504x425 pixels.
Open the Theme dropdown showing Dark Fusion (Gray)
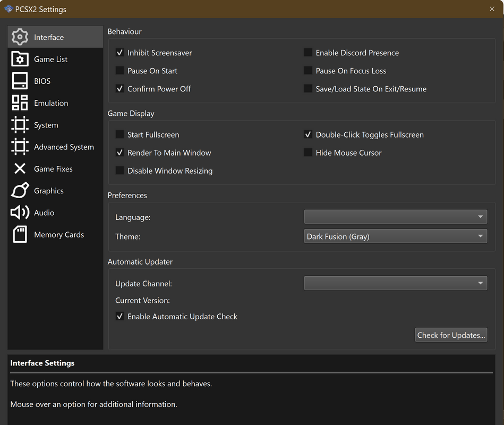396,236
